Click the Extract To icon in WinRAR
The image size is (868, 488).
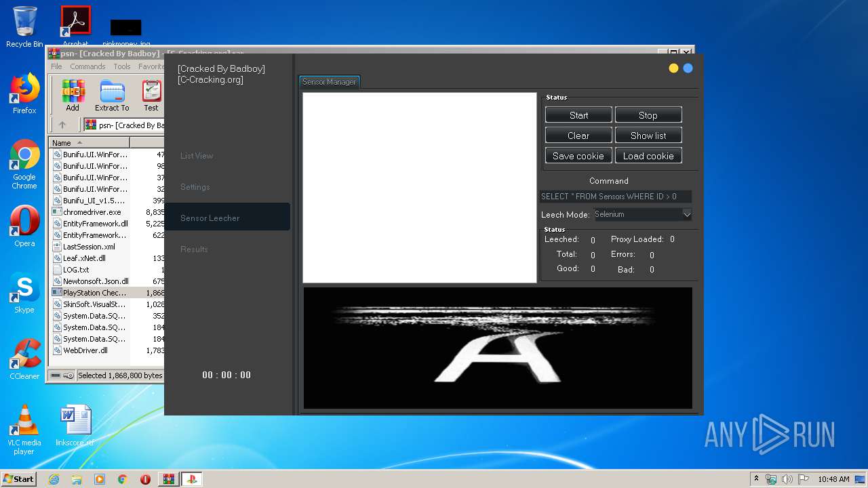[112, 96]
